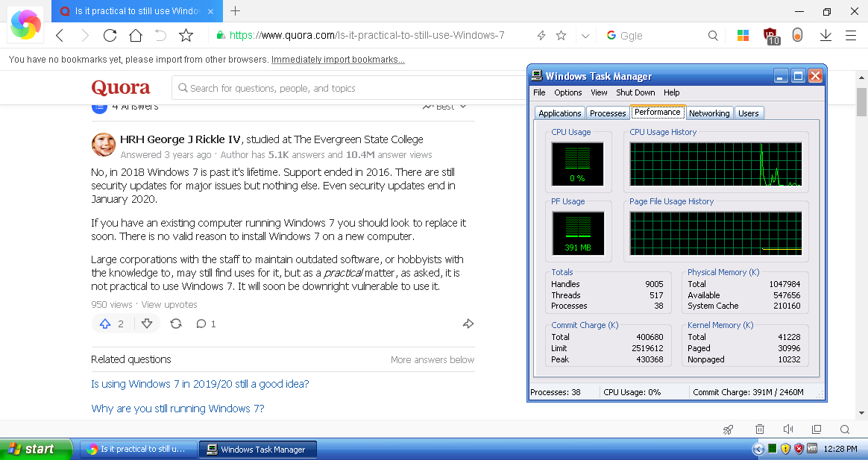
Task: Switch to the Networking tab
Action: click(x=709, y=113)
